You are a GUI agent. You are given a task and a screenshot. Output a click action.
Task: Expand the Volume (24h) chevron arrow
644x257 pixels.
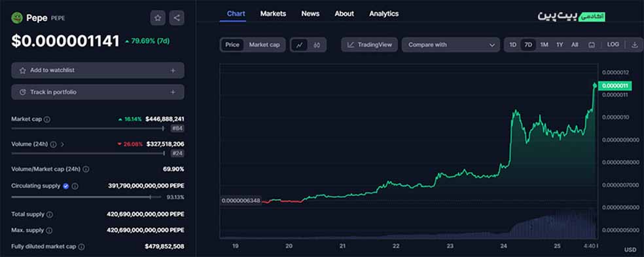(x=62, y=144)
